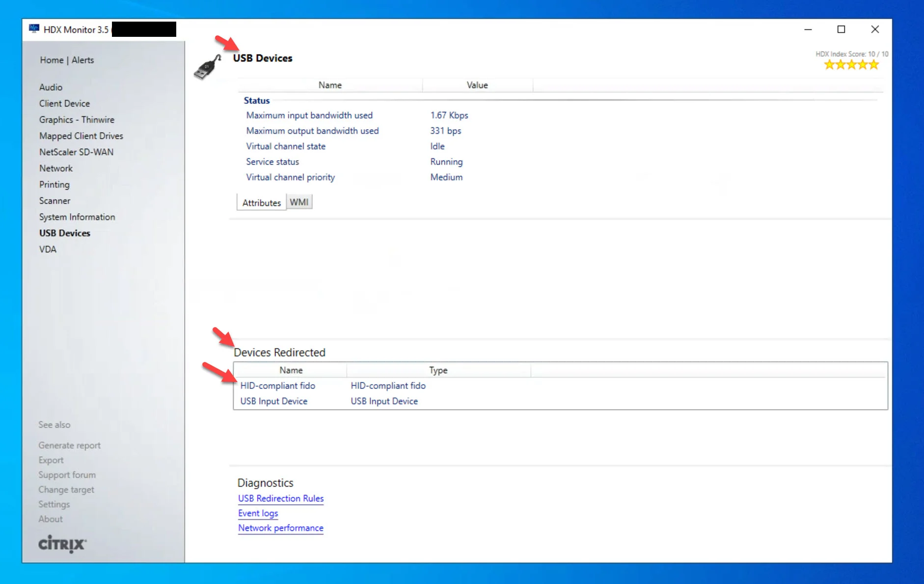The width and height of the screenshot is (924, 584).
Task: Select HID-compliant fido in the Name column
Action: (x=277, y=386)
